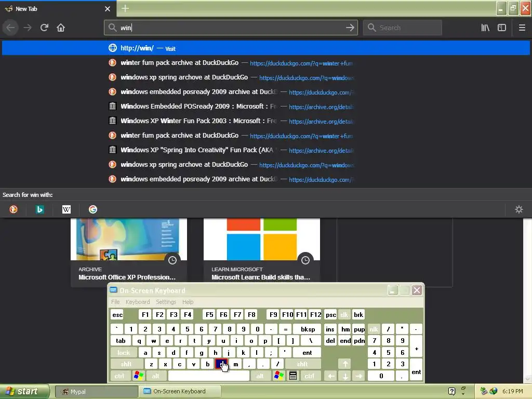Select On-Screen Keyboard taskbar button
This screenshot has width=532, height=399.
180,392
